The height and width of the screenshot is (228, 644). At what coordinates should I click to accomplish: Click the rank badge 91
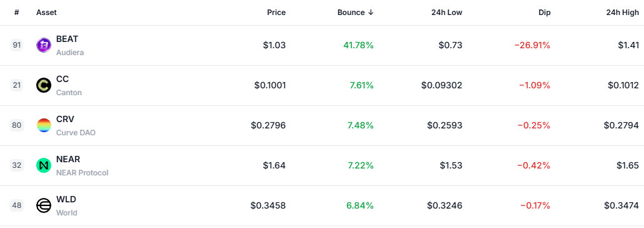(x=17, y=45)
